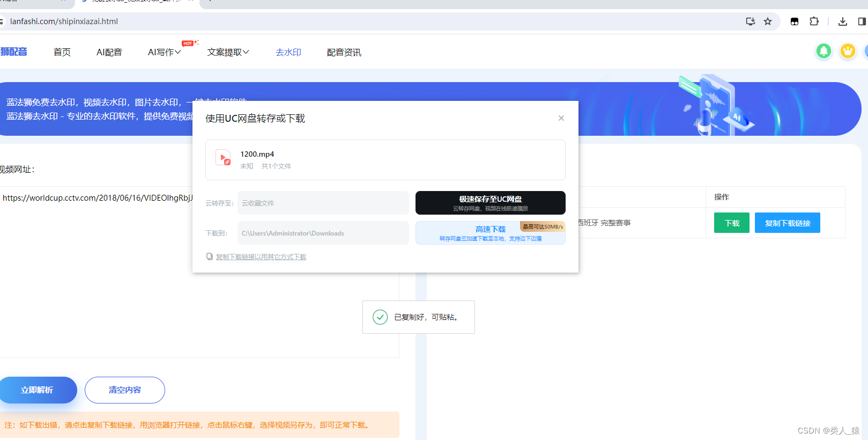
Task: Toggle the browser side panel icon
Action: coord(862,21)
